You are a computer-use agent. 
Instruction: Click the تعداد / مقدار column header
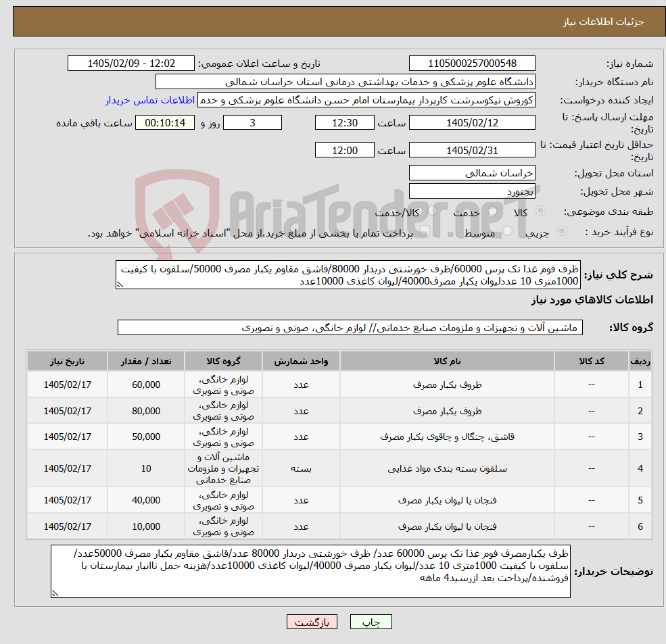[x=146, y=361]
